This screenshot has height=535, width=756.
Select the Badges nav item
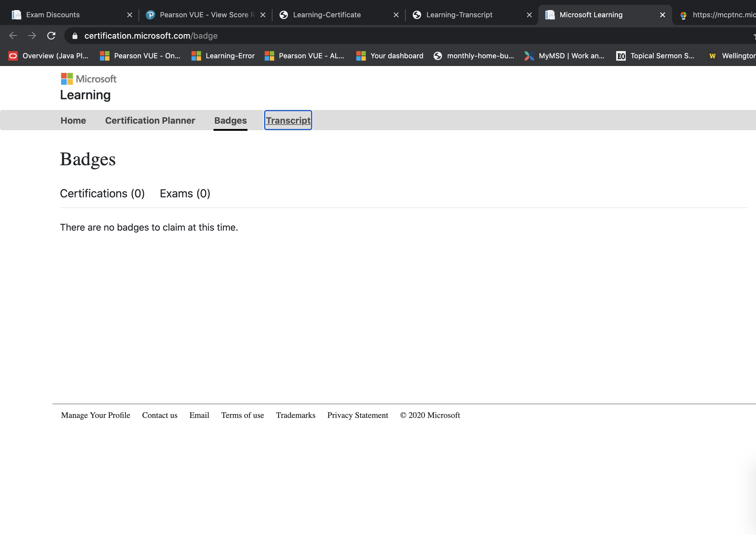coord(230,121)
